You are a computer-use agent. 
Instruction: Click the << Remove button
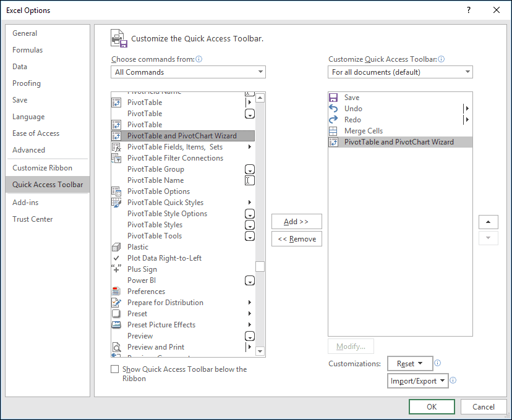[x=296, y=239]
